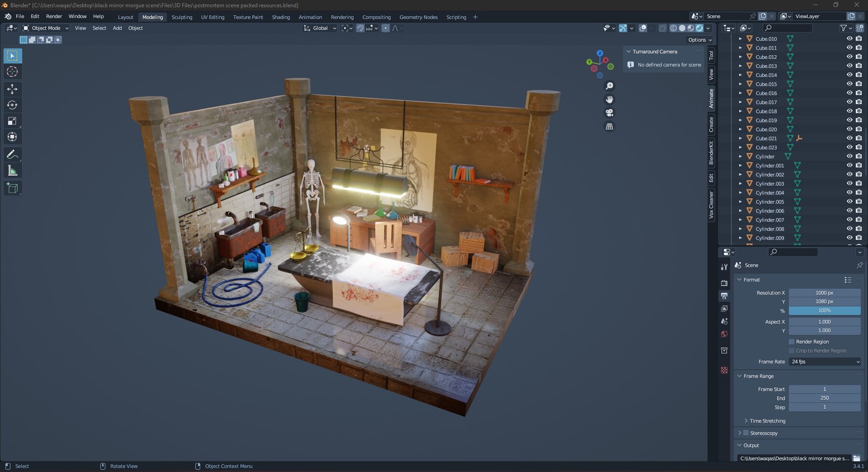The width and height of the screenshot is (868, 472).
Task: Click the camera view icon in viewport gizmos
Action: [610, 112]
